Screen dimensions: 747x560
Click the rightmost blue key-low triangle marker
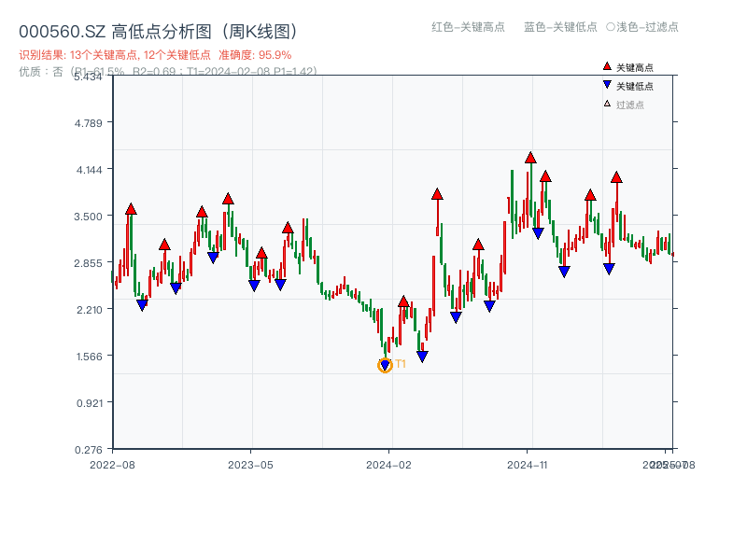point(609,269)
